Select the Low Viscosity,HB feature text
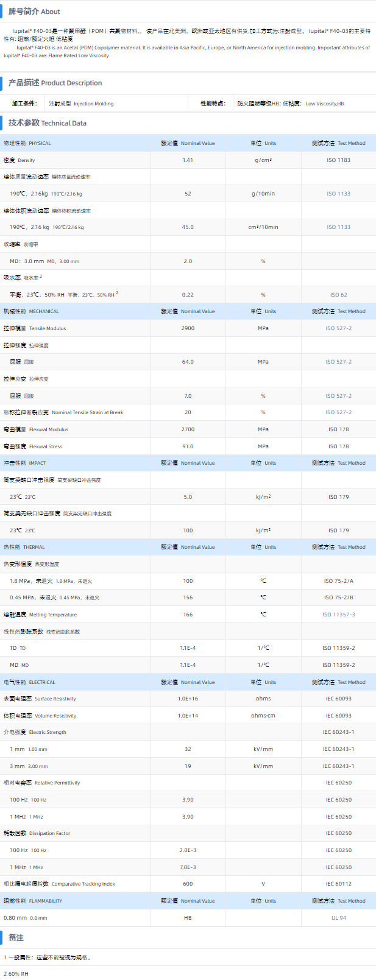This screenshot has width=376, height=980. 325,104
